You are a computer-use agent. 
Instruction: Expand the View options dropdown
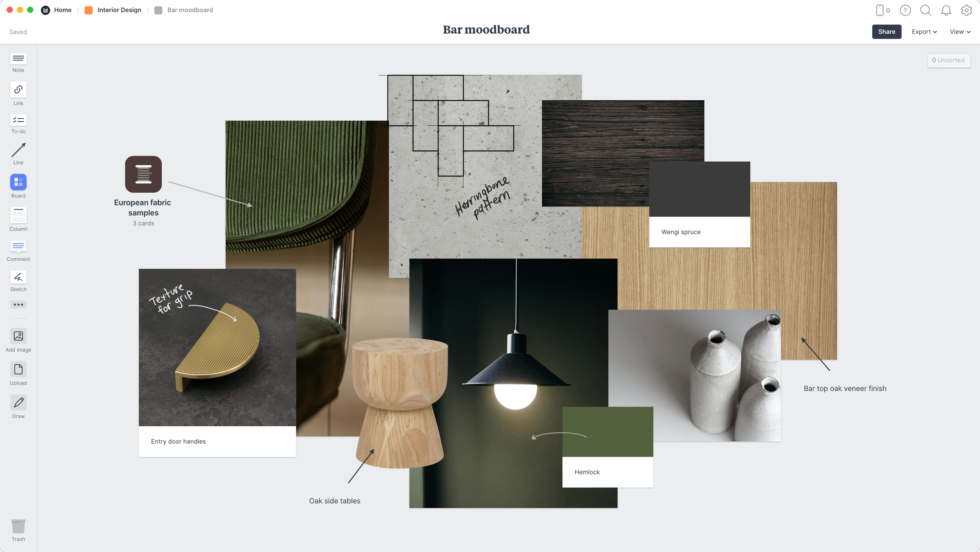tap(958, 31)
